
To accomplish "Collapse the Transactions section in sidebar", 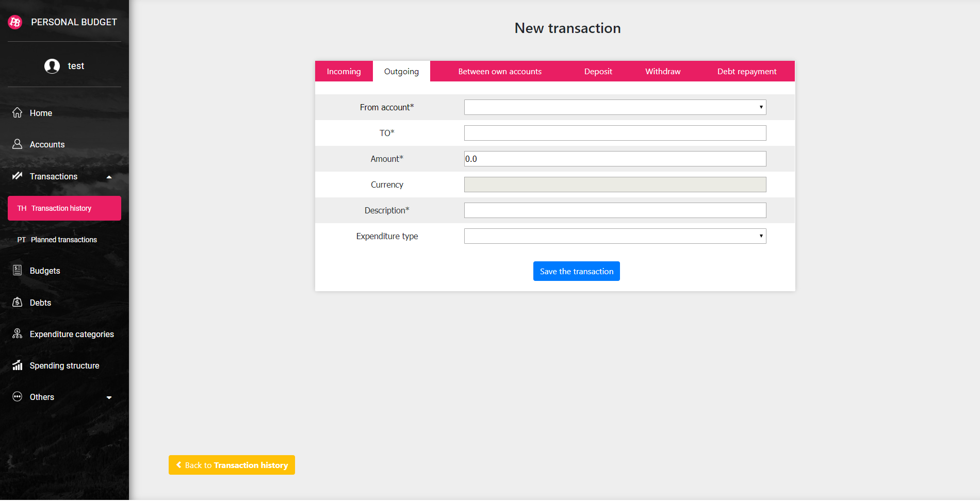I will pyautogui.click(x=109, y=176).
